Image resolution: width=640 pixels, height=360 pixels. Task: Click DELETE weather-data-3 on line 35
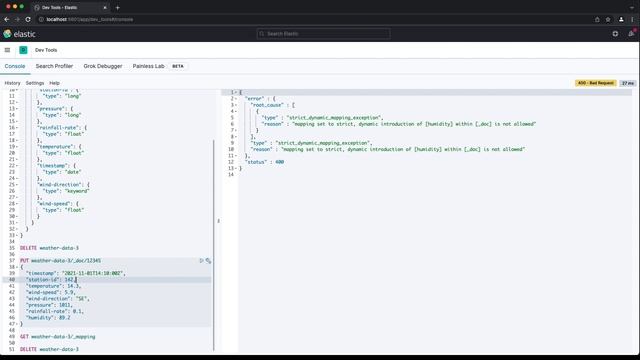pyautogui.click(x=49, y=248)
